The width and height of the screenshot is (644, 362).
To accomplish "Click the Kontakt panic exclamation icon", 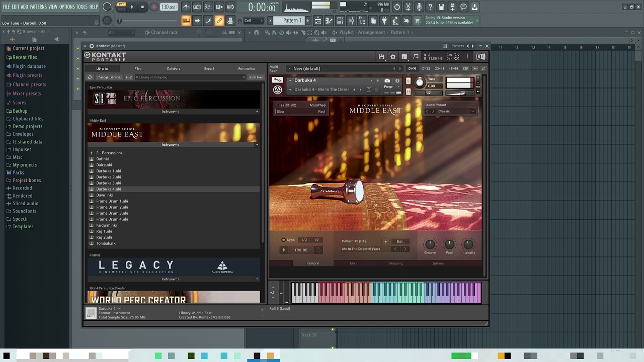I will 467,57.
